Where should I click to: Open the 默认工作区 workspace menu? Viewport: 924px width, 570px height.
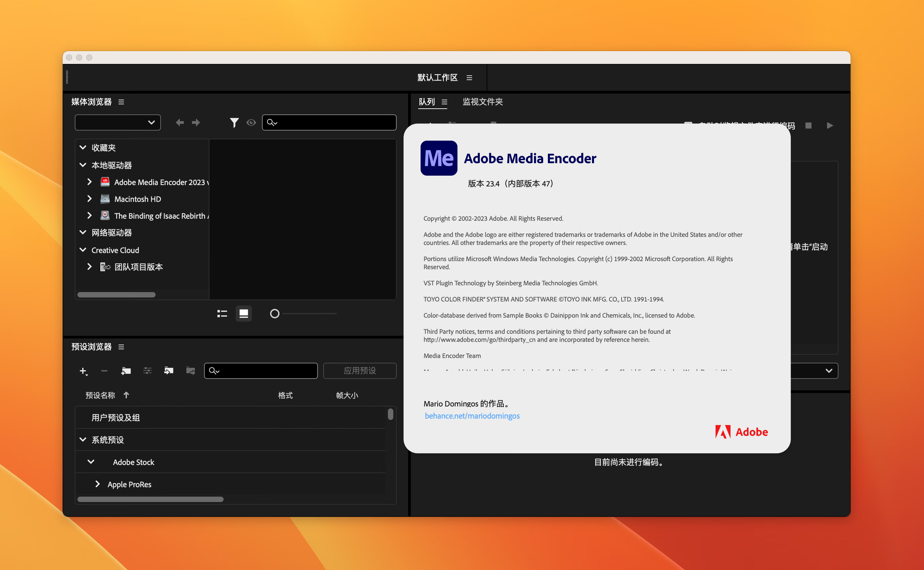click(x=469, y=77)
